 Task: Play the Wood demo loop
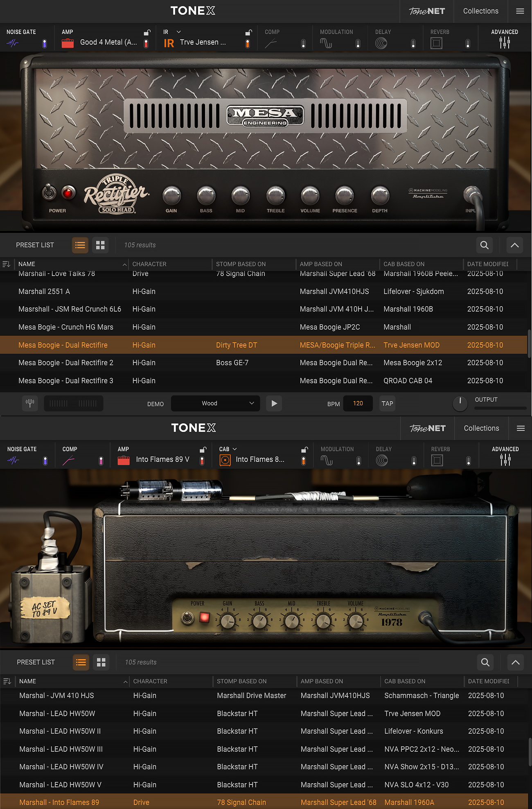point(274,403)
